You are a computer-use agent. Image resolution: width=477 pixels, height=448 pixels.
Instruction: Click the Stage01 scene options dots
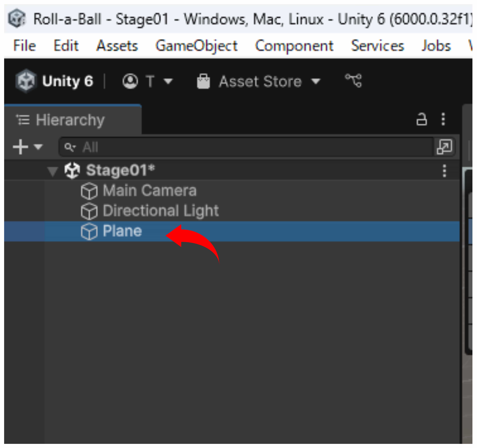(444, 171)
